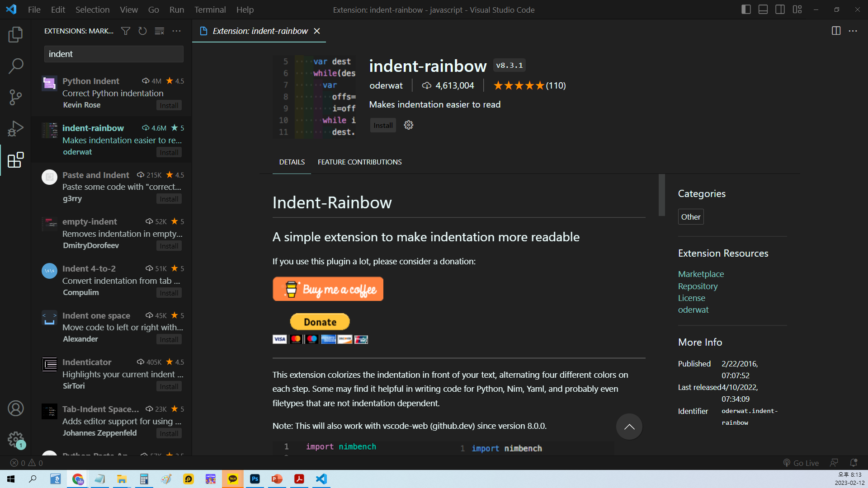Open extension manage gear dropdown
This screenshot has height=488, width=868.
[409, 125]
